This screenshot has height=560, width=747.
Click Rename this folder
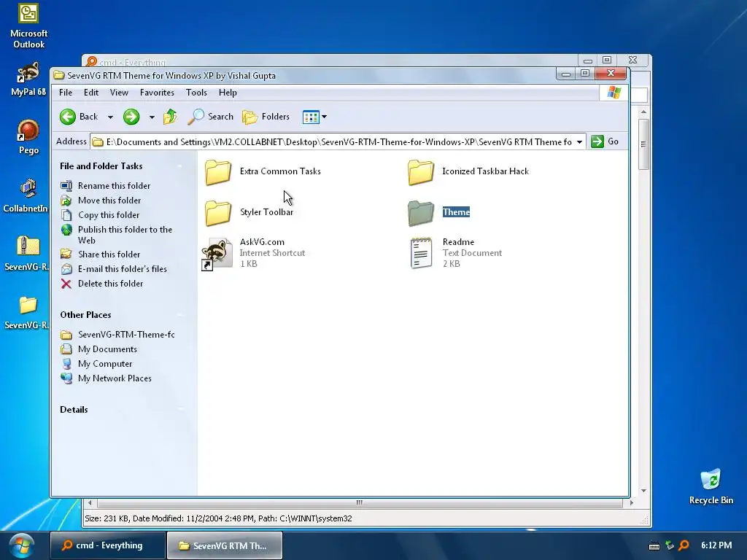click(114, 186)
